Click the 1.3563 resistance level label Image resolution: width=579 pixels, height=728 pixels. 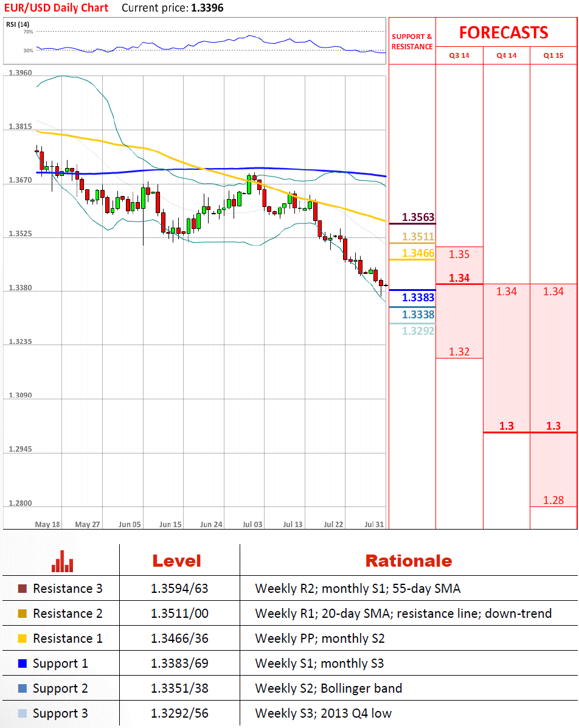pos(418,217)
